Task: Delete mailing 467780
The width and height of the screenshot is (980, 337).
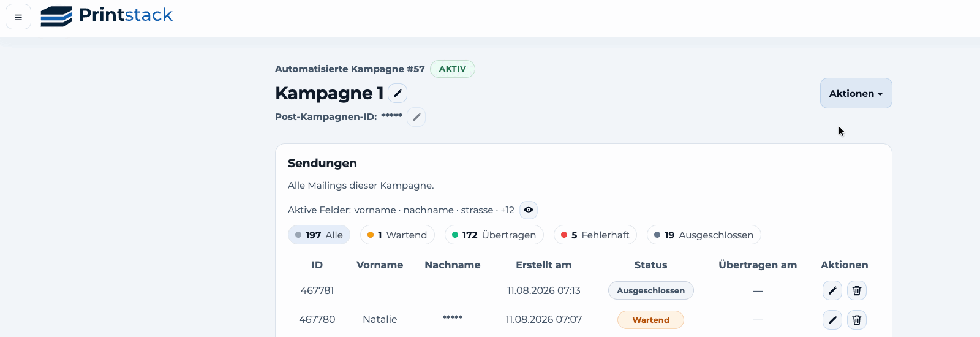Action: pos(857,320)
